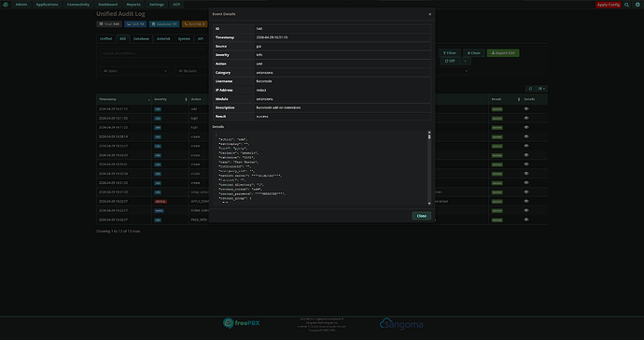Click the Clear filters button

pos(473,53)
